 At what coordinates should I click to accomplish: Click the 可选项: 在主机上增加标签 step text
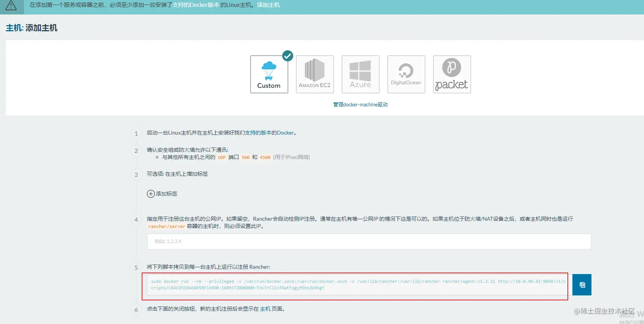(177, 174)
